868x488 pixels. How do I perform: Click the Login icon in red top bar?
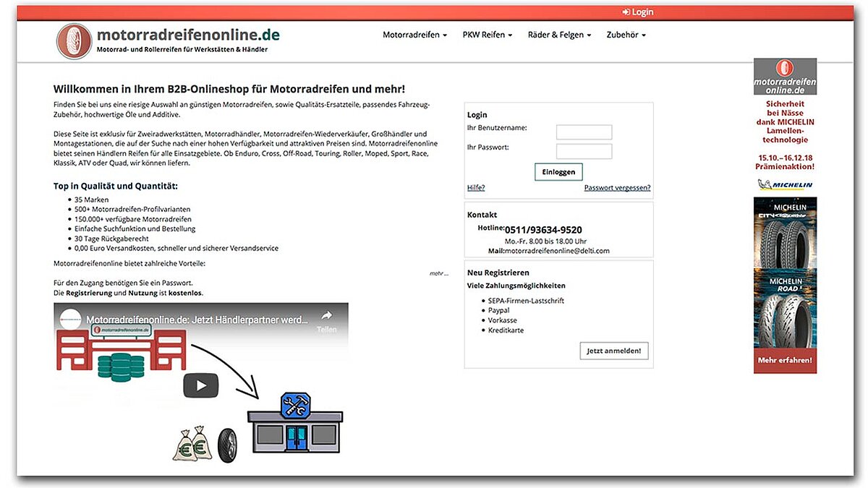tap(626, 12)
